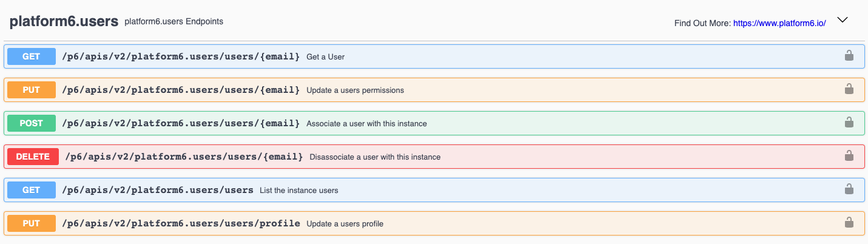The width and height of the screenshot is (868, 244).
Task: Open the https://www.platform6.io/ link
Action: [779, 23]
